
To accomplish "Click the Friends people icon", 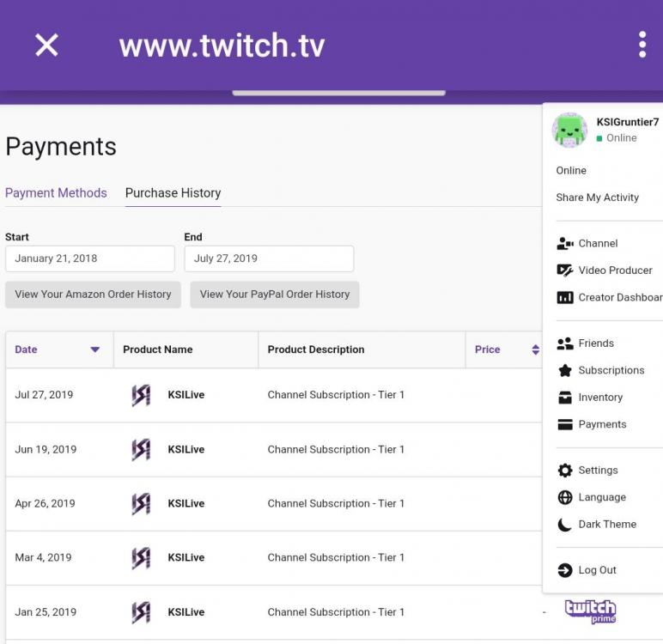I will [565, 343].
